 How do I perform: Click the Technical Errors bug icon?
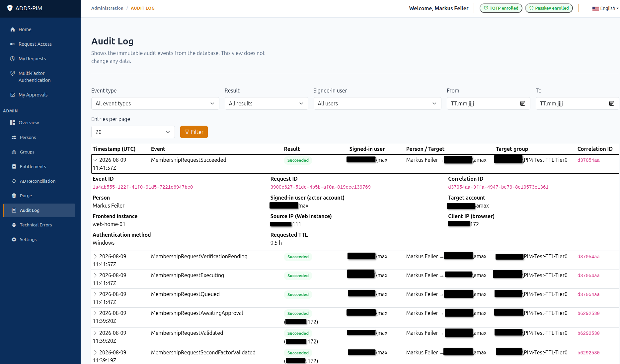14,225
